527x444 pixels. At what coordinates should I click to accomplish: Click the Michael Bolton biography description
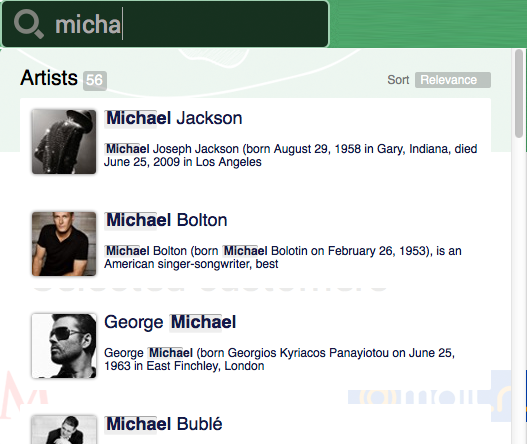click(283, 257)
